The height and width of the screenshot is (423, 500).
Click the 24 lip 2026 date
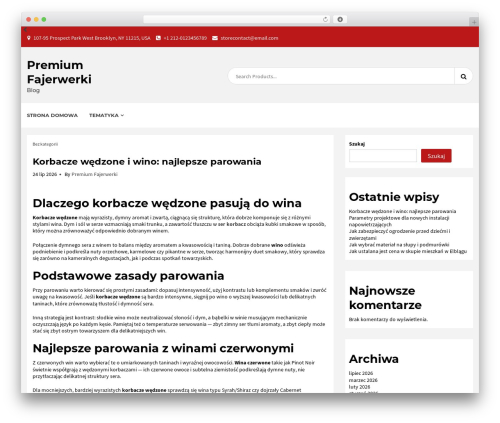point(45,174)
